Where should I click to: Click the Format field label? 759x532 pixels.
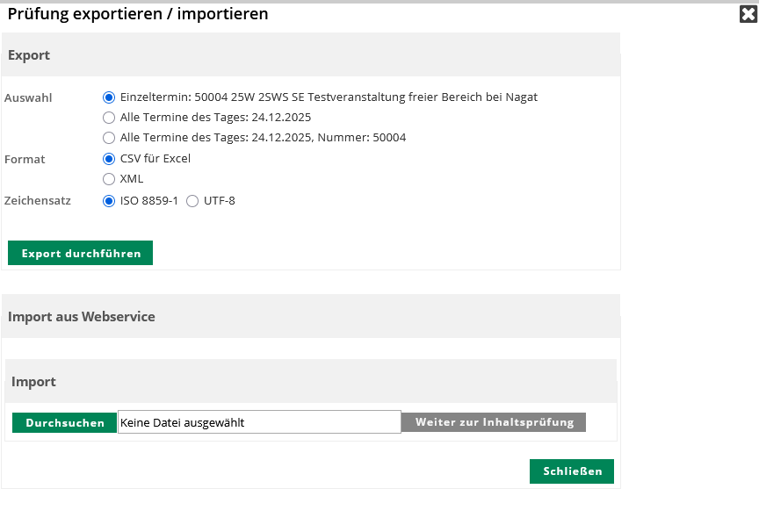pyautogui.click(x=25, y=160)
